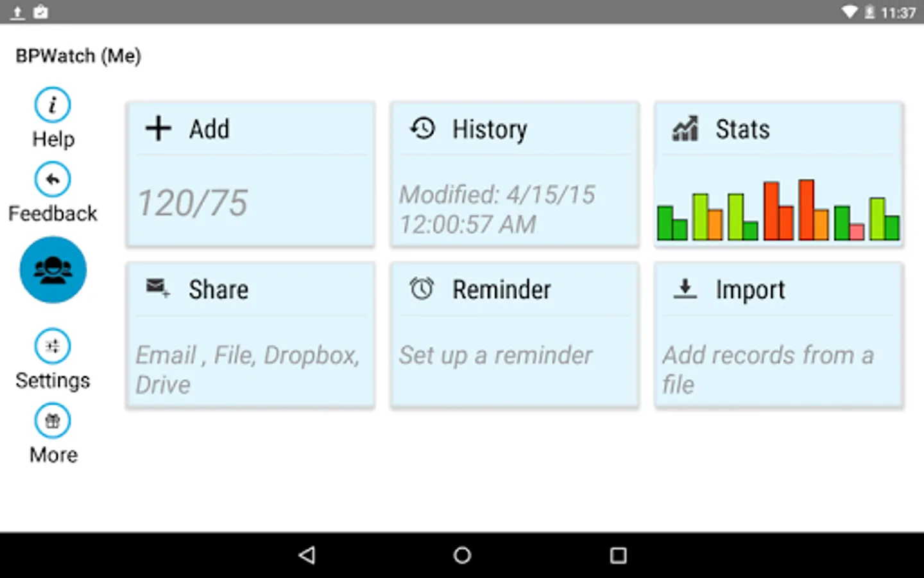924x578 pixels.
Task: Click the Share envelope icon
Action: [158, 288]
